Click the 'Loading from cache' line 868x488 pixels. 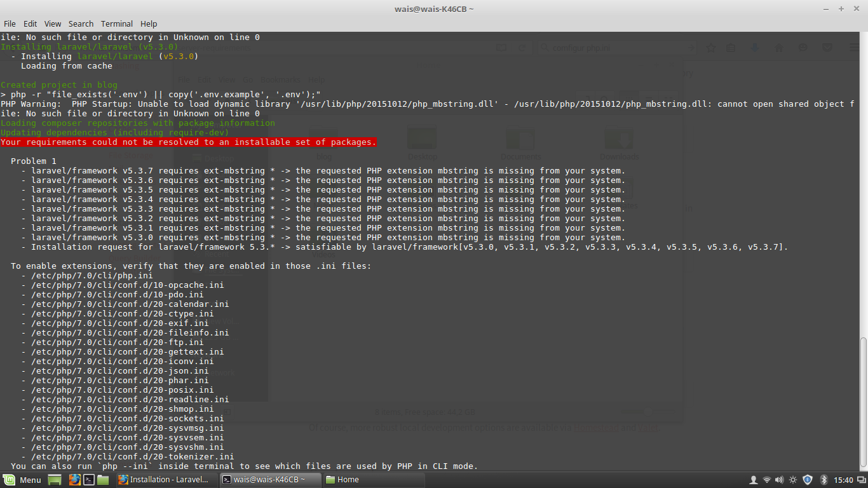coord(67,65)
